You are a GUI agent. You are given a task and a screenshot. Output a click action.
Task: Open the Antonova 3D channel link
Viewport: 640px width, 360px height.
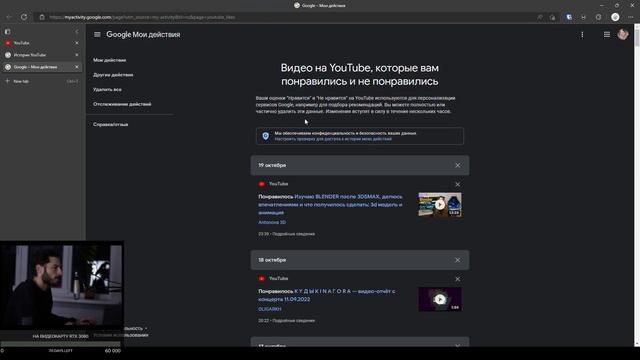(272, 222)
